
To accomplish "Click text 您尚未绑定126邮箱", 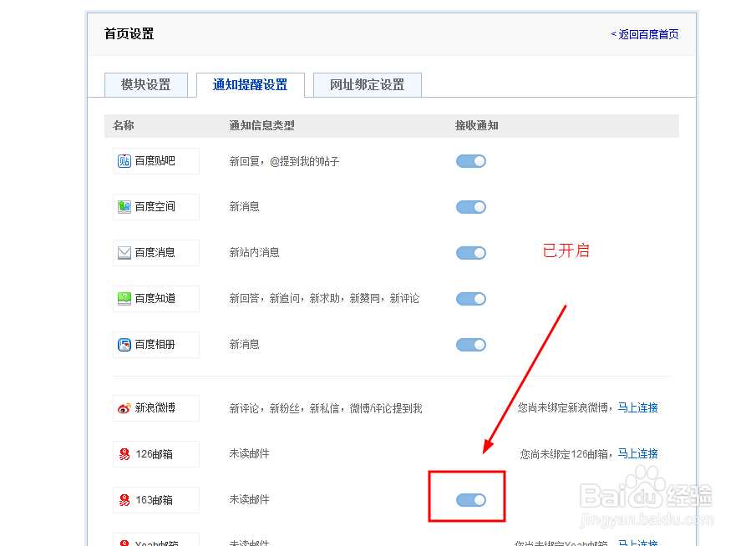I will (x=564, y=454).
